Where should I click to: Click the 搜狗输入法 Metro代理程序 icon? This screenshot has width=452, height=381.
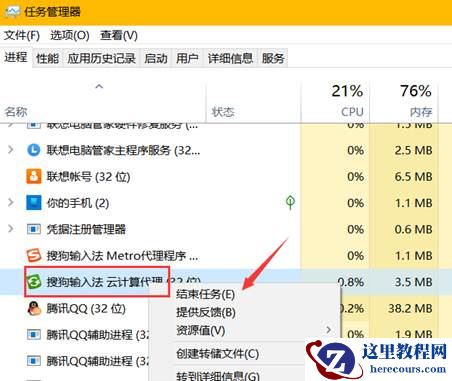pos(34,256)
